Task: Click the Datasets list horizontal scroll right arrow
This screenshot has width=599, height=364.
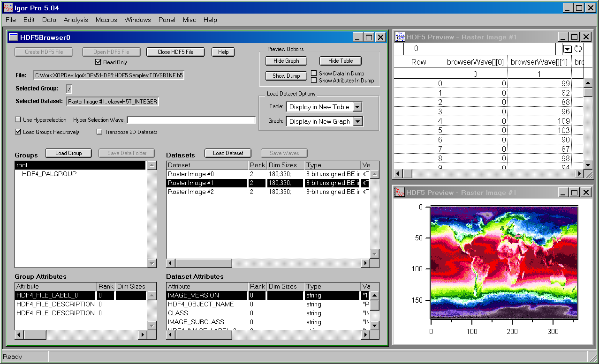Action: pos(365,263)
